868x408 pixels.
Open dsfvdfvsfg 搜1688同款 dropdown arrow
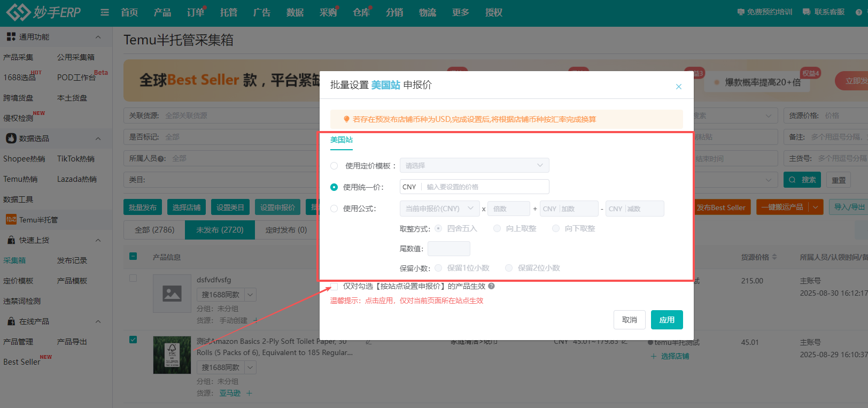point(250,295)
